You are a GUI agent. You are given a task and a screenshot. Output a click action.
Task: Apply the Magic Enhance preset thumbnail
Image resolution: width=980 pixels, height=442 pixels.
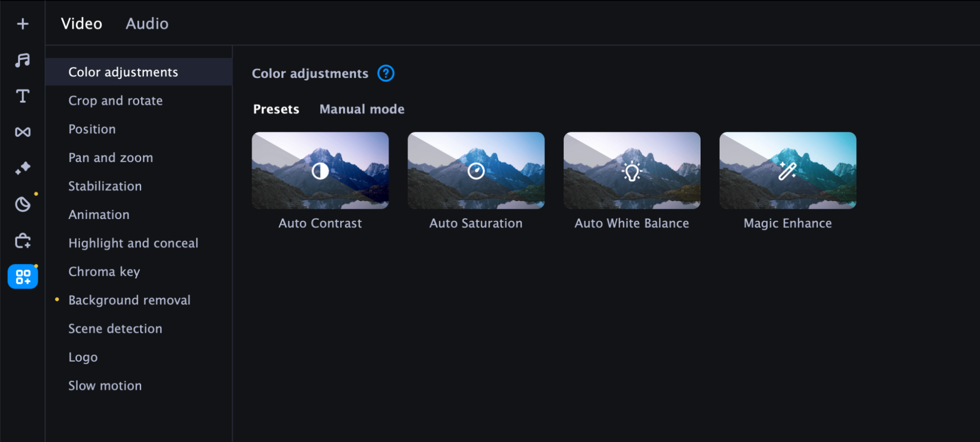788,171
